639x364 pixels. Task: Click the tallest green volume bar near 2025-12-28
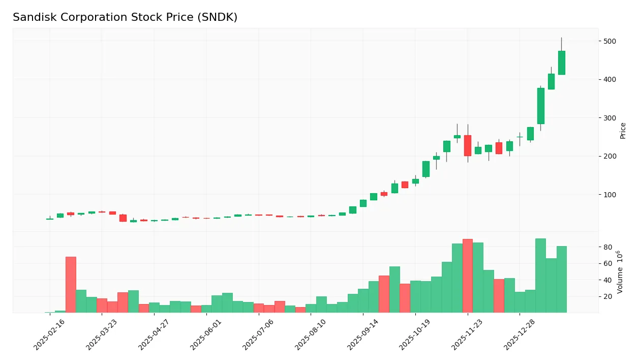(x=541, y=275)
